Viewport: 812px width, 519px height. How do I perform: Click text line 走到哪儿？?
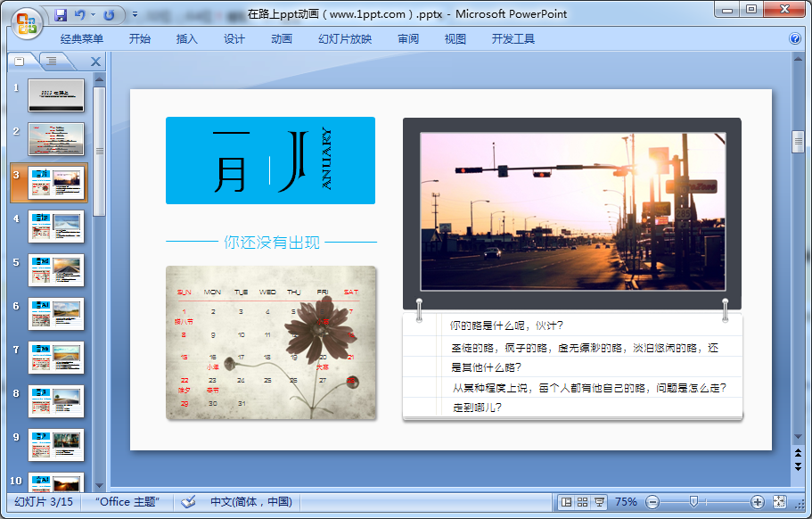click(477, 408)
